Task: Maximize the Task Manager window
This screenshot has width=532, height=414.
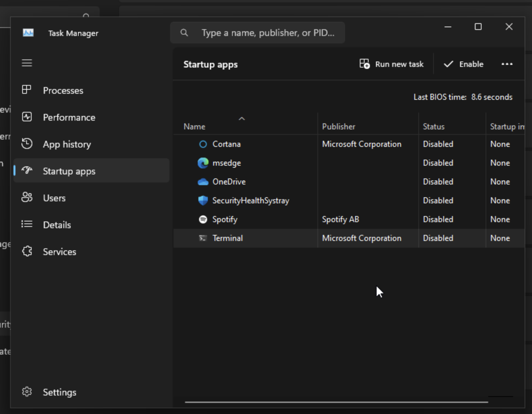Action: coord(478,27)
